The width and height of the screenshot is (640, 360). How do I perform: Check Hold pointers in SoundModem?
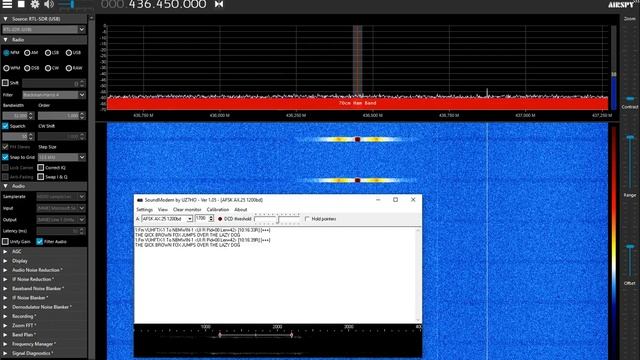[x=307, y=219]
